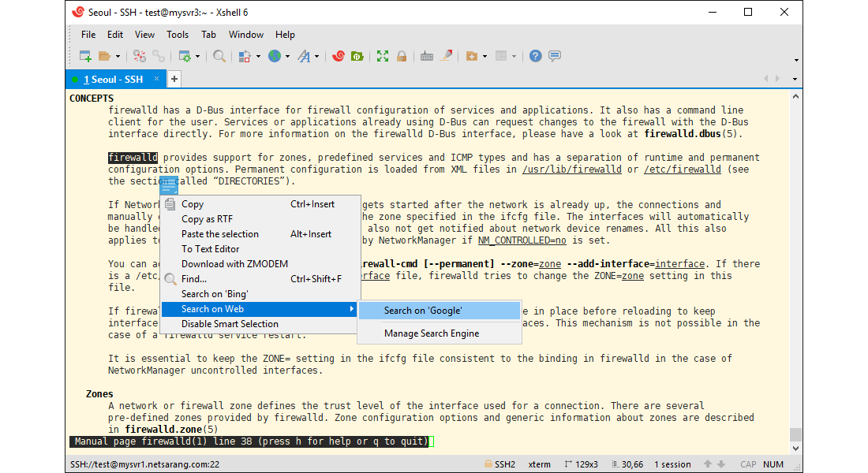Click the SSH2 lock status indicator
Viewport: 868px width, 473px height.
[x=499, y=464]
